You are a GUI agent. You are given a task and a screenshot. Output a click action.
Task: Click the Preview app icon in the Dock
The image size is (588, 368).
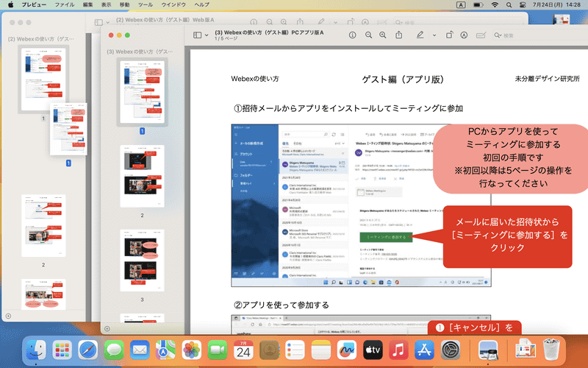pos(488,350)
